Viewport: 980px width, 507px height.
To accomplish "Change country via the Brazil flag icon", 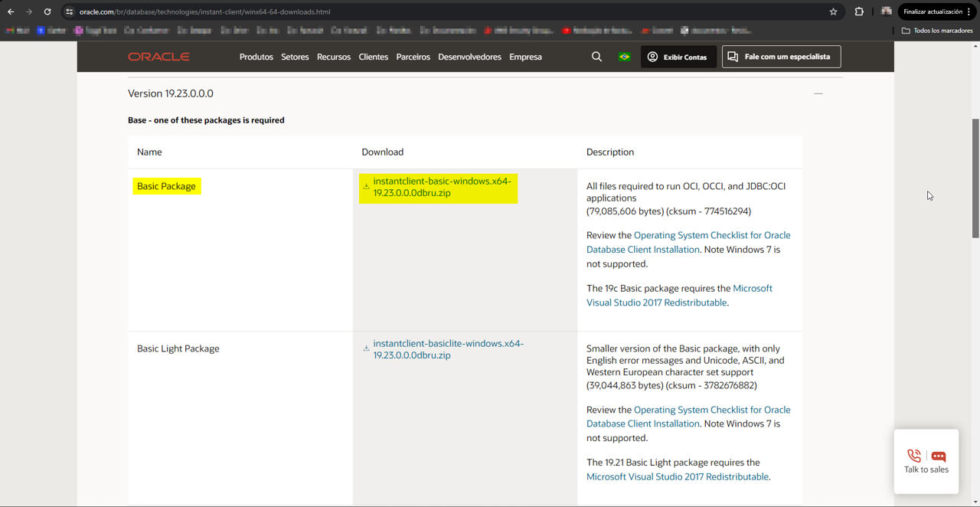I will pos(624,57).
